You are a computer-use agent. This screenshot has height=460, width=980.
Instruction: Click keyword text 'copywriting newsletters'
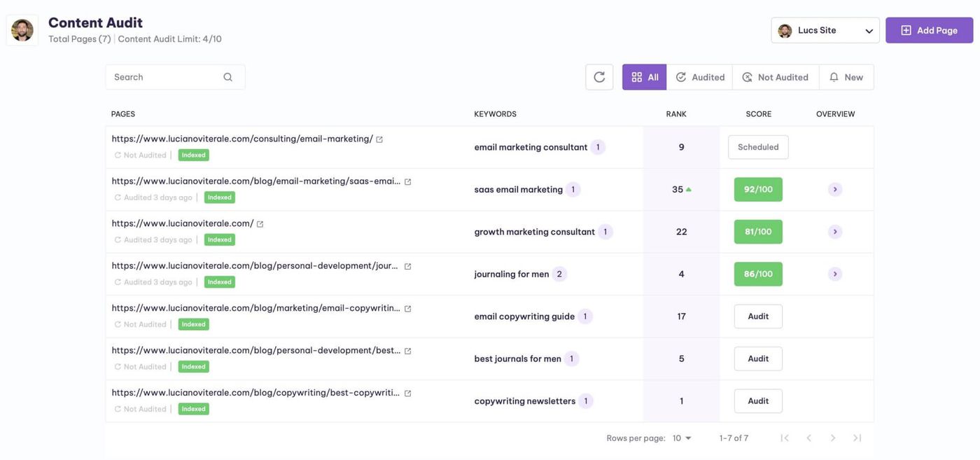tap(525, 401)
